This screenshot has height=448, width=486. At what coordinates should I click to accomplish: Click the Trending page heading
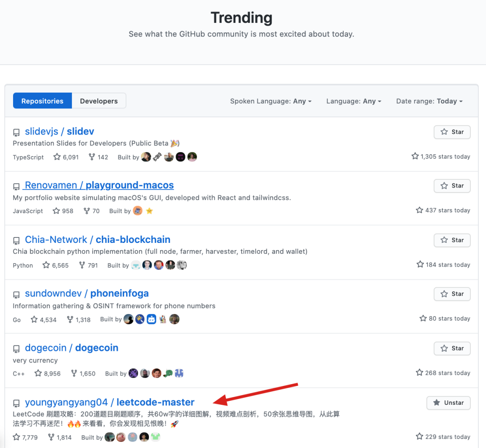coord(242,18)
